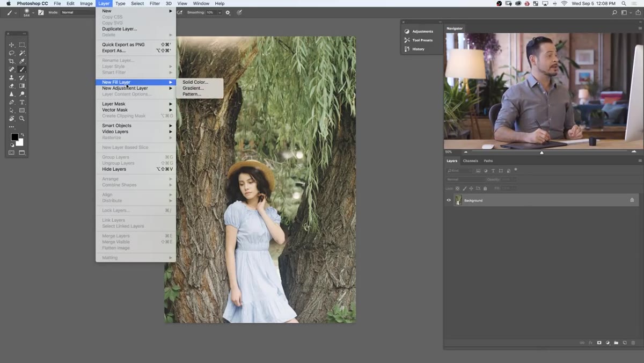The image size is (644, 363).
Task: Set the foreground color swatch
Action: click(14, 137)
